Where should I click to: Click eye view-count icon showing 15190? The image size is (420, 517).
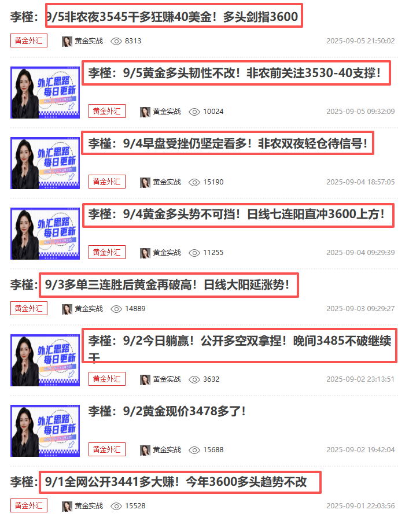[194, 182]
